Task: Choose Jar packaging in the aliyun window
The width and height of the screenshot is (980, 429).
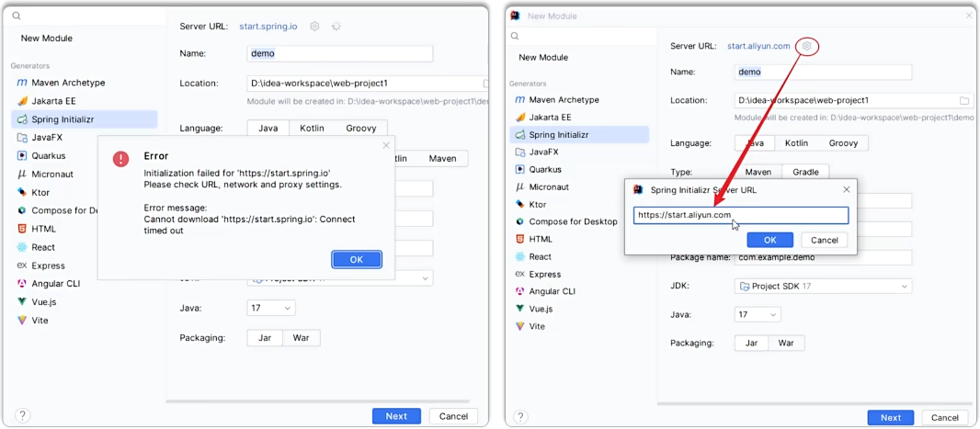Action: pos(752,343)
